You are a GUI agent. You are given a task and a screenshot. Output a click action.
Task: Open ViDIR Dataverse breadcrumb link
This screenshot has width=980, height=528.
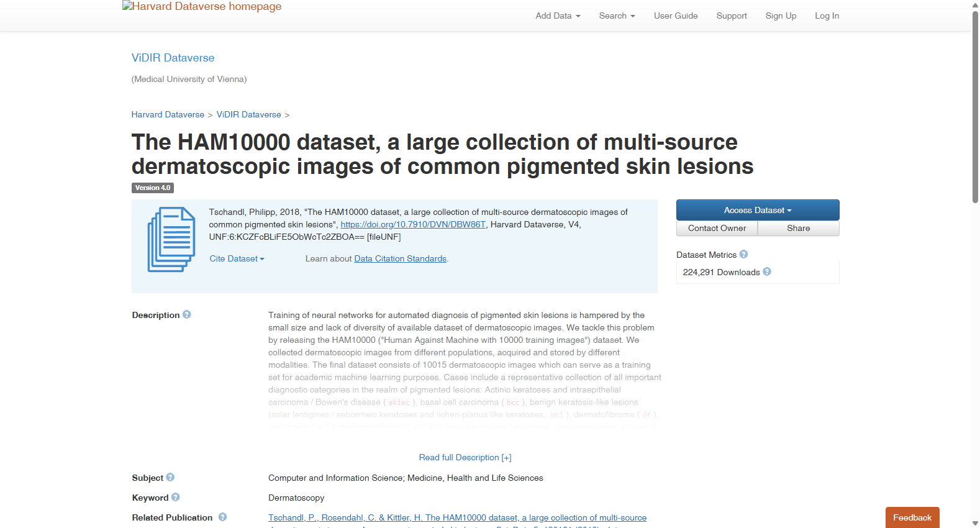pos(248,115)
